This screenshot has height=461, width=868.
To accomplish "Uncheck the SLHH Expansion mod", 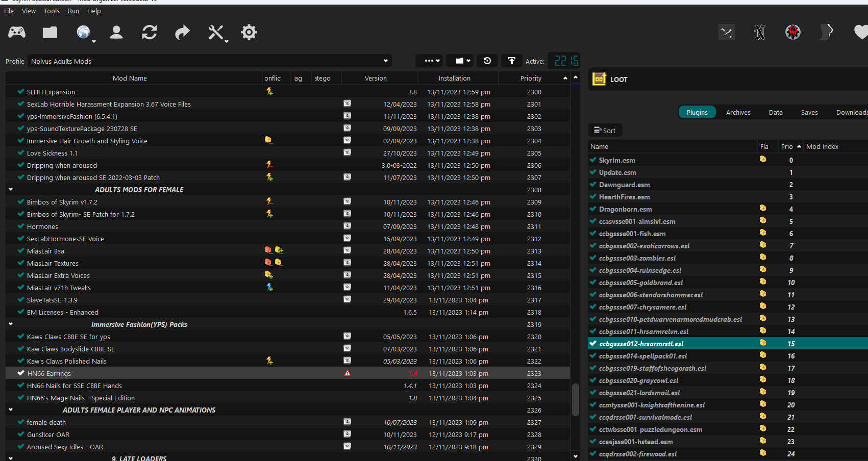I will (21, 92).
